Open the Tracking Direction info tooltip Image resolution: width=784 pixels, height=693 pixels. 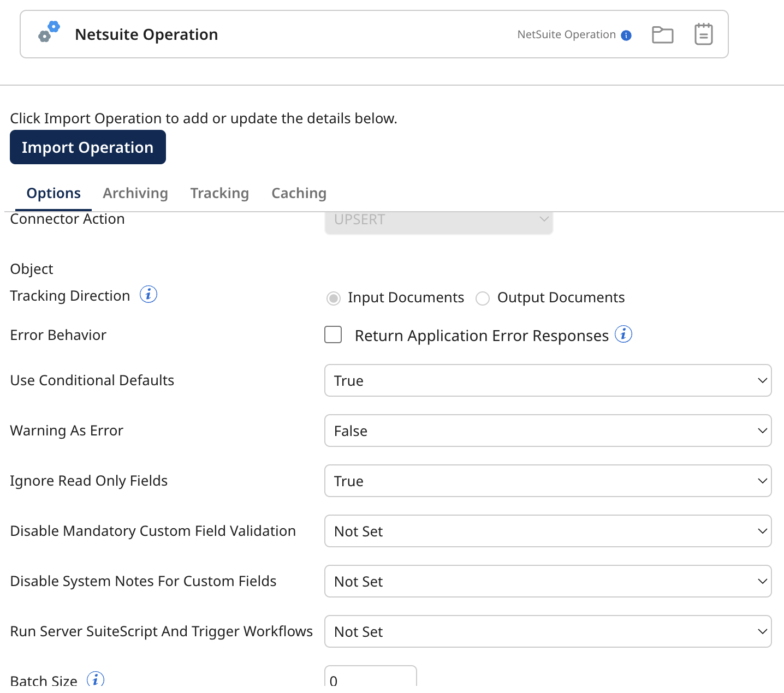pyautogui.click(x=147, y=294)
